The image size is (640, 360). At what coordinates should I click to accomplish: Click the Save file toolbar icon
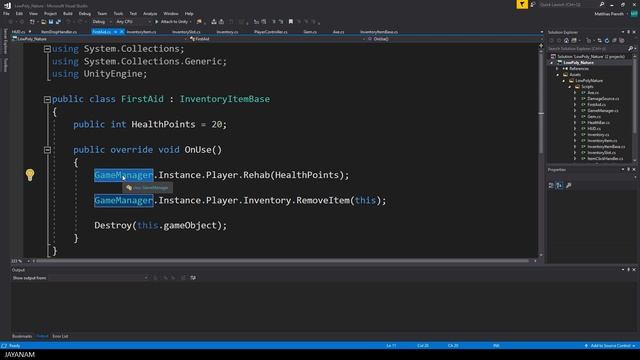(x=51, y=22)
